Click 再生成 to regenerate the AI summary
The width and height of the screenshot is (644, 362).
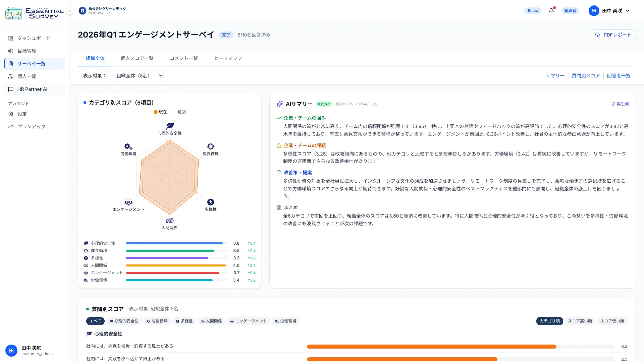[x=620, y=104]
